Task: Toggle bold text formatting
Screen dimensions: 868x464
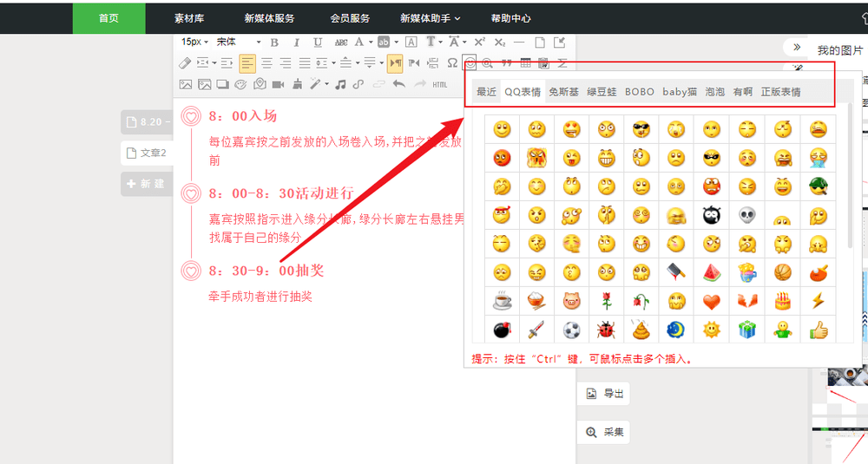Action: pyautogui.click(x=274, y=42)
